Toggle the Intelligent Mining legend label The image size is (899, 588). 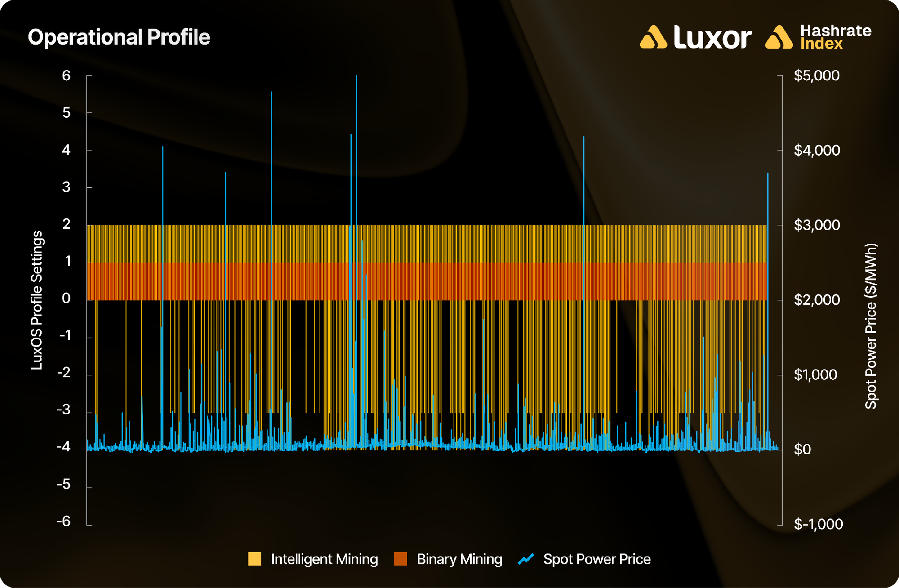[324, 559]
